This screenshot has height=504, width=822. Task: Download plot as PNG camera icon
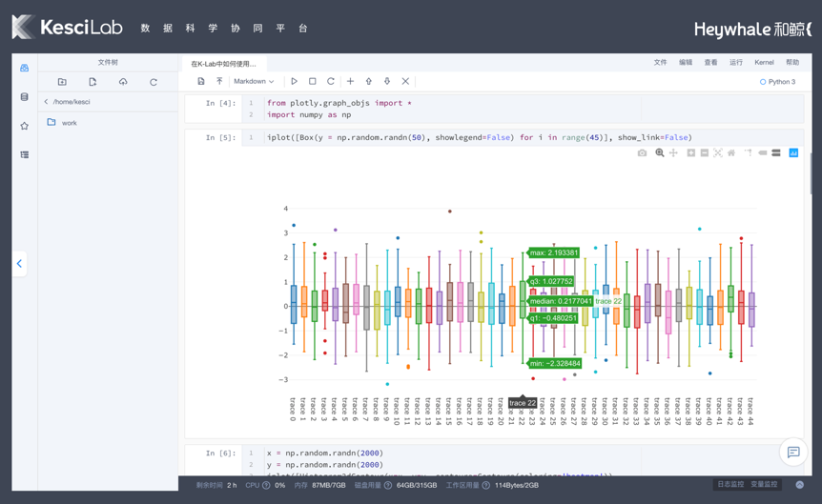[642, 153]
